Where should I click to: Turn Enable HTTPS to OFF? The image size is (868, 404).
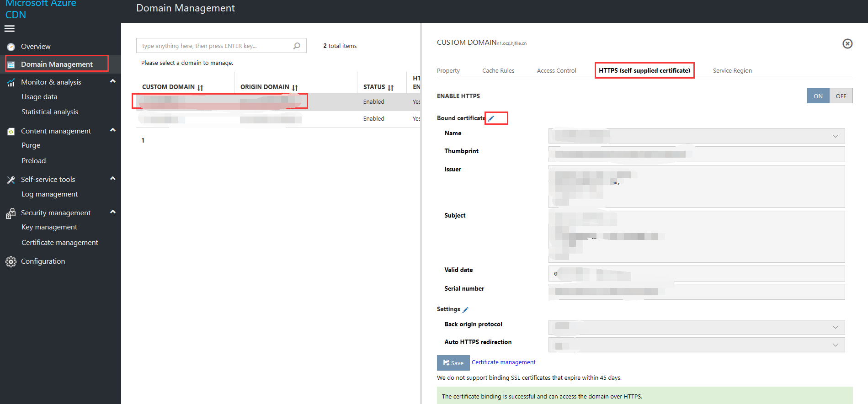[x=841, y=96]
